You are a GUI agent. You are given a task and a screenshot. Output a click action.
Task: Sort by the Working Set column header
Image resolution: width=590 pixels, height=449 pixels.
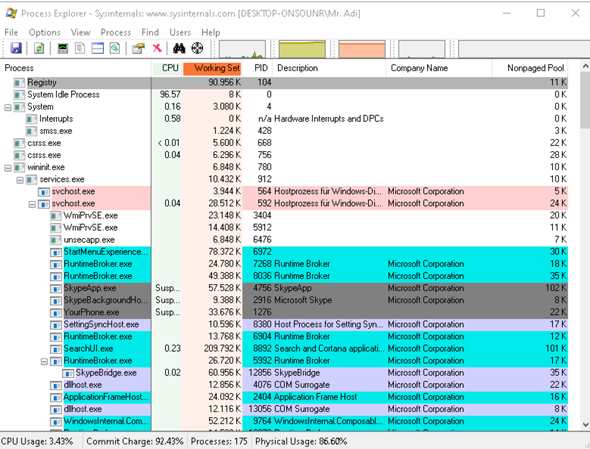click(212, 68)
